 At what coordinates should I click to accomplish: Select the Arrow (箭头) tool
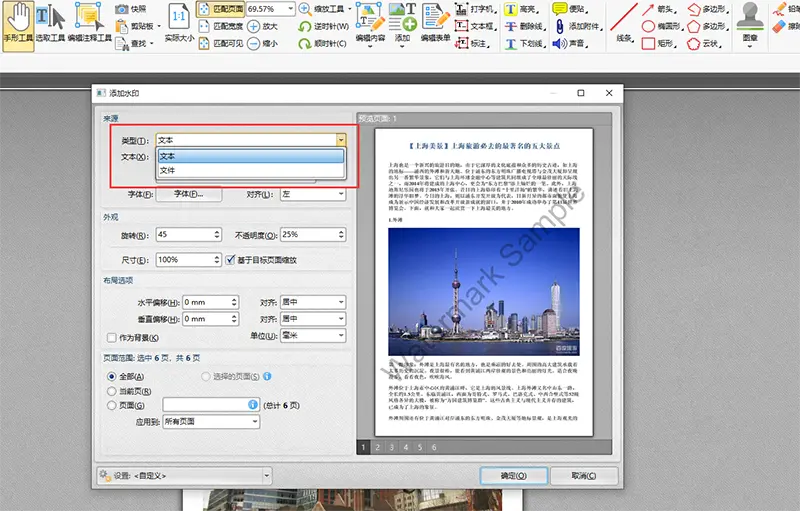pos(660,9)
